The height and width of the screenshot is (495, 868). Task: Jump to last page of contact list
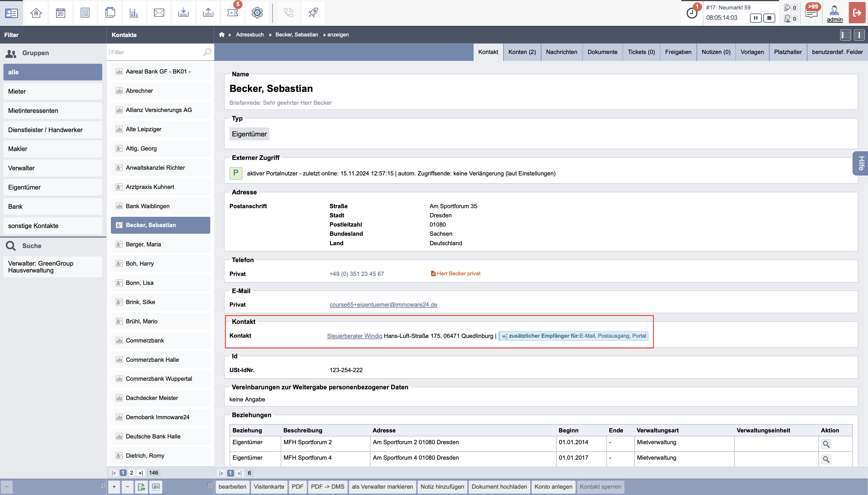[140, 473]
